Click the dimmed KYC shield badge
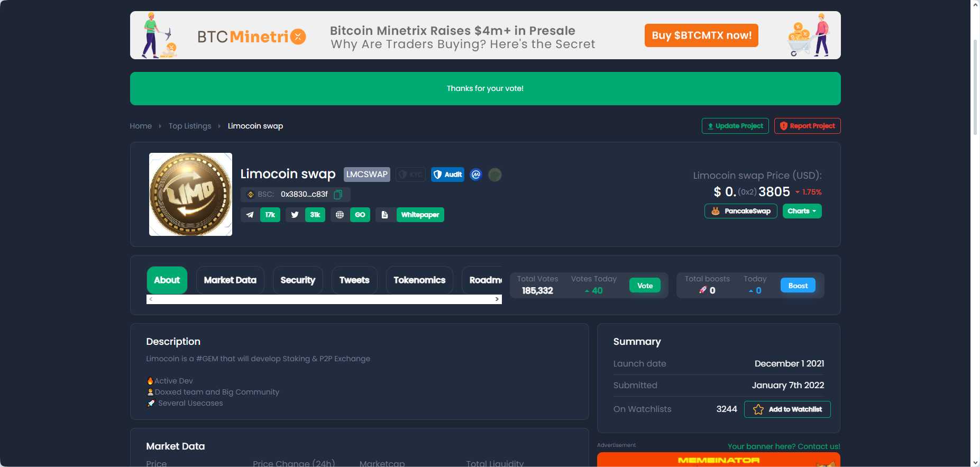Viewport: 980px width, 467px height. pos(410,175)
